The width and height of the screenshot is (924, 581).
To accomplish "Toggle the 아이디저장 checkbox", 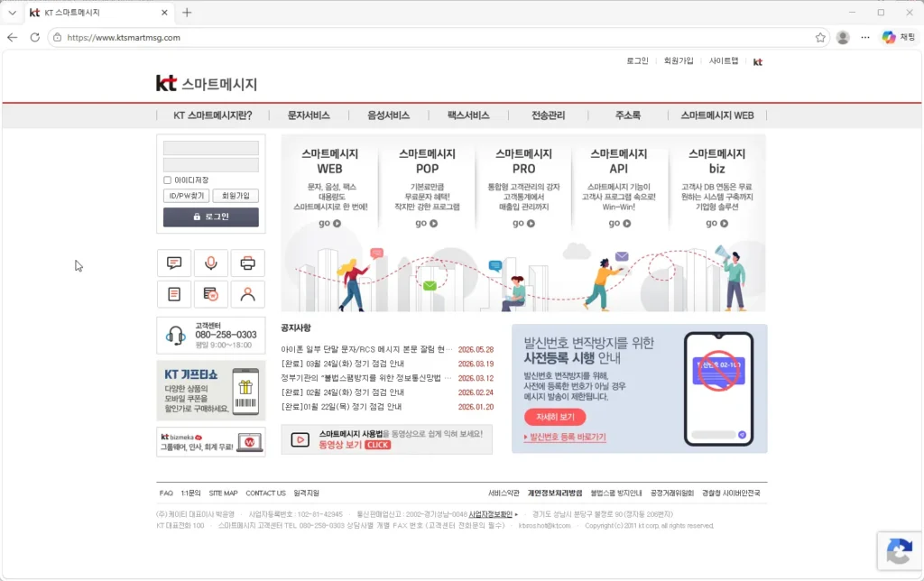I will click(x=167, y=180).
